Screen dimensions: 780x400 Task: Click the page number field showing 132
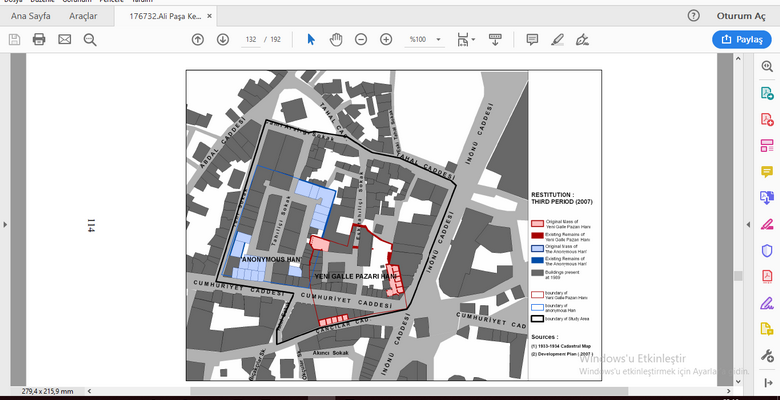(251, 39)
